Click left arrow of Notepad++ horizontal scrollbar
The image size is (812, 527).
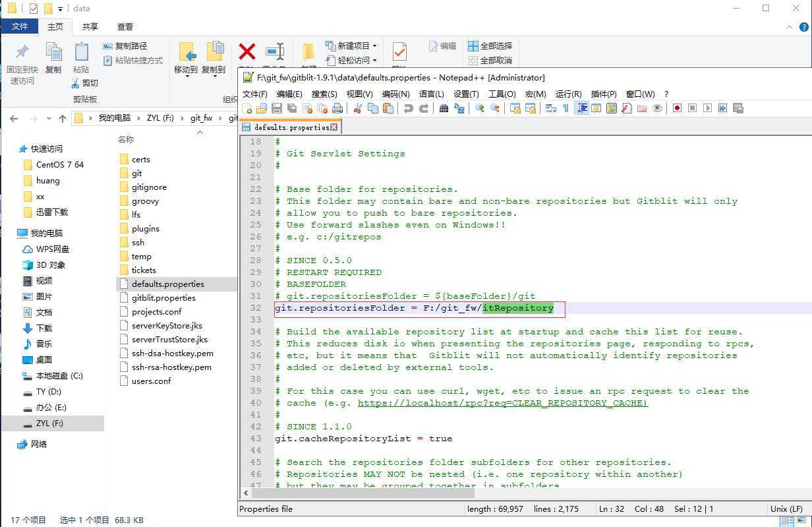click(x=246, y=493)
